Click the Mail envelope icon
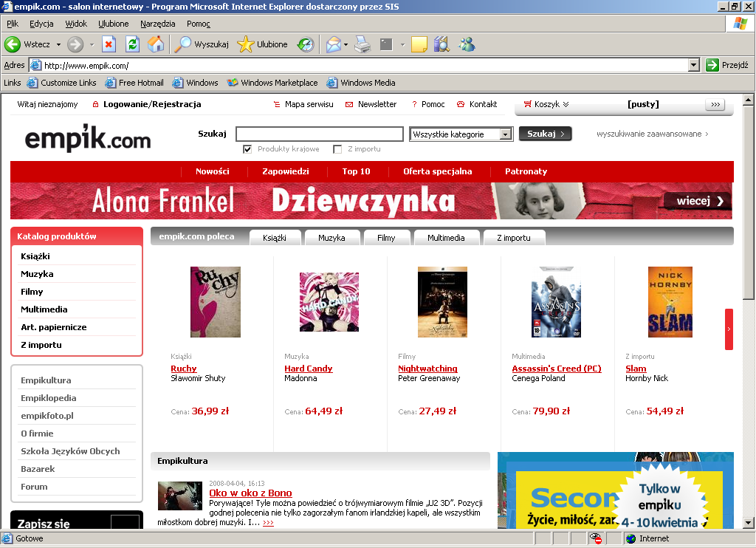The width and height of the screenshot is (756, 548). click(x=333, y=44)
